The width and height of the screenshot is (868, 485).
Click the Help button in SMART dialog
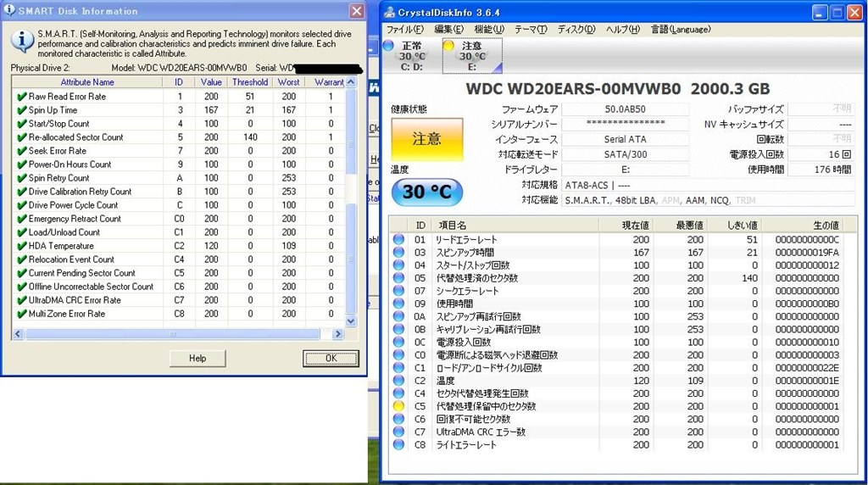(x=197, y=358)
